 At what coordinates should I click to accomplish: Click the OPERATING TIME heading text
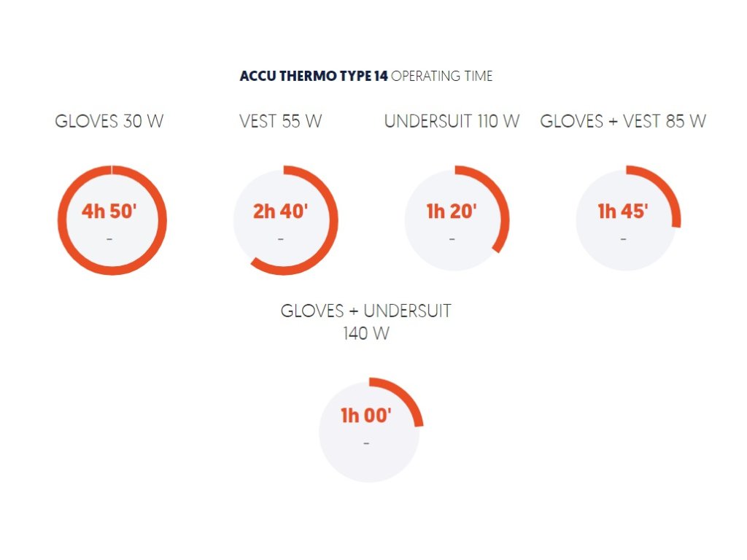click(441, 76)
